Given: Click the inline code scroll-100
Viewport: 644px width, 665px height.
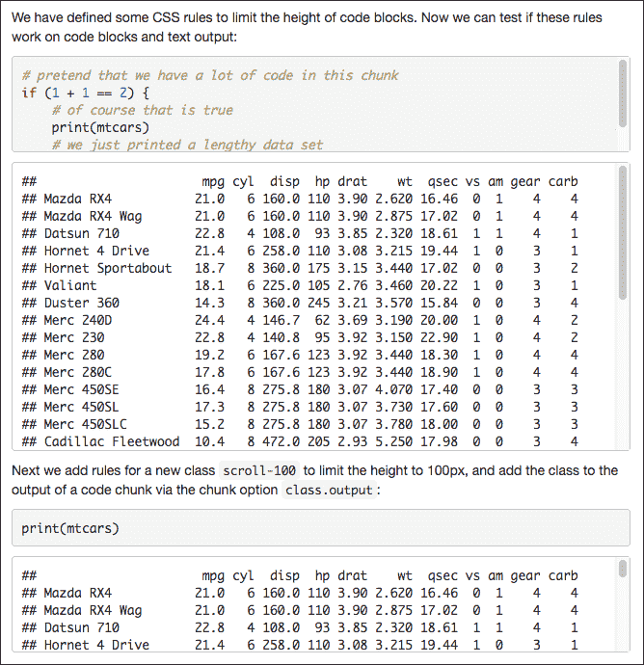Looking at the screenshot, I should (x=259, y=471).
